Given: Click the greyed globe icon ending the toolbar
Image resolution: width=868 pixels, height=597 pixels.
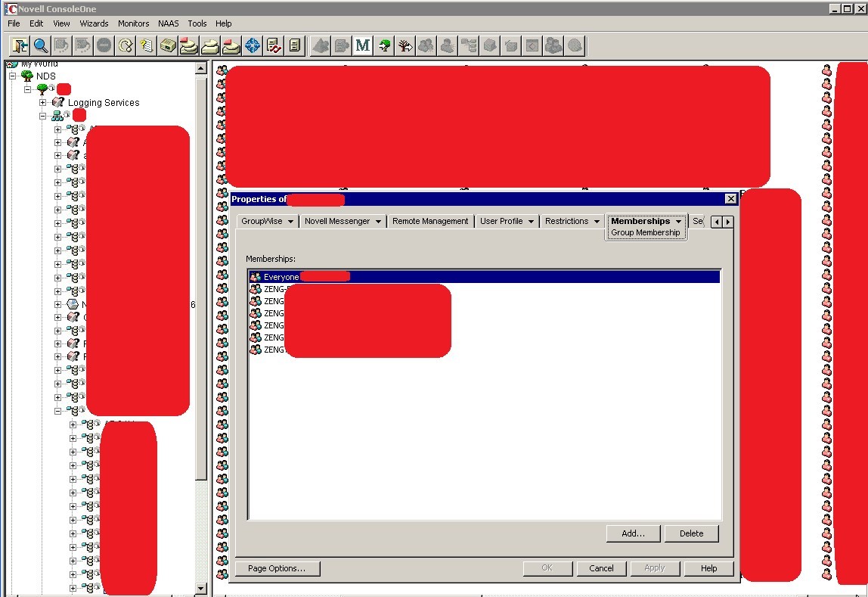Looking at the screenshot, I should [x=575, y=45].
